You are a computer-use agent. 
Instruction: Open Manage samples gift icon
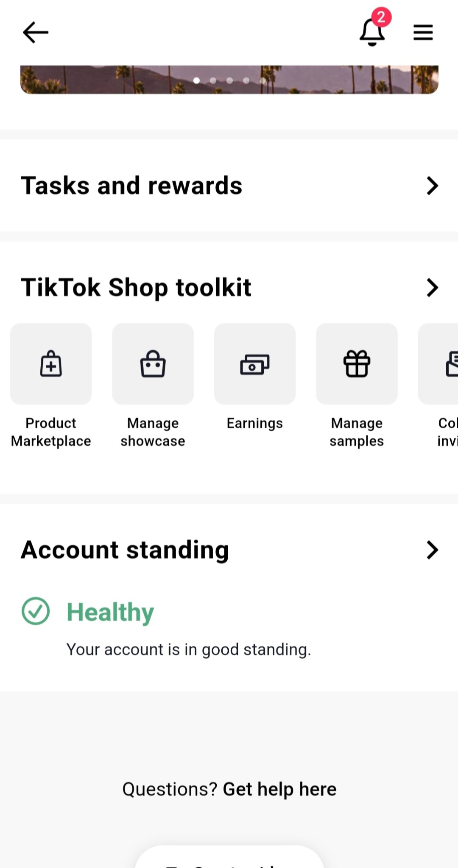(357, 364)
